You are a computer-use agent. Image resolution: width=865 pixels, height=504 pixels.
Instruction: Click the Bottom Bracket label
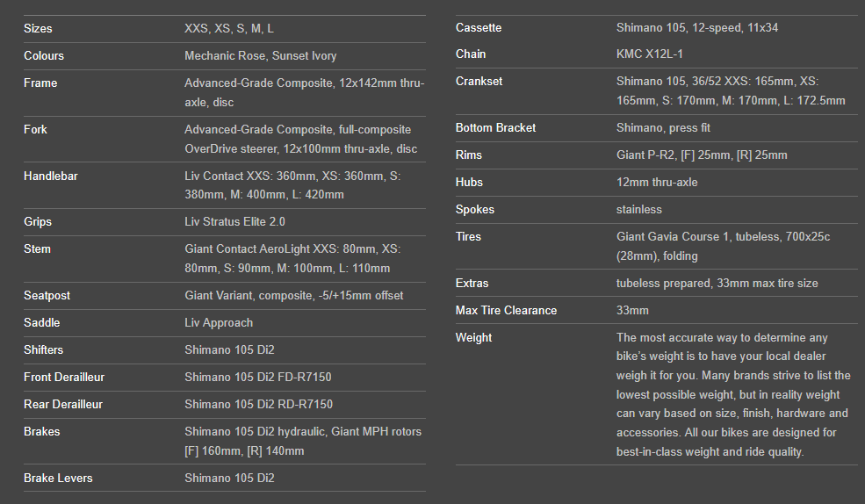click(x=495, y=127)
